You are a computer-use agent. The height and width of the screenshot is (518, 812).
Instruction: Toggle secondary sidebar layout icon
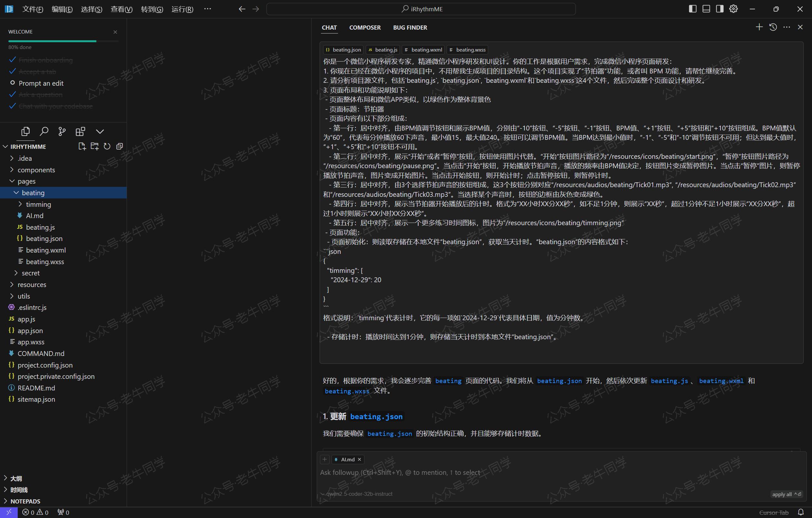coord(720,9)
